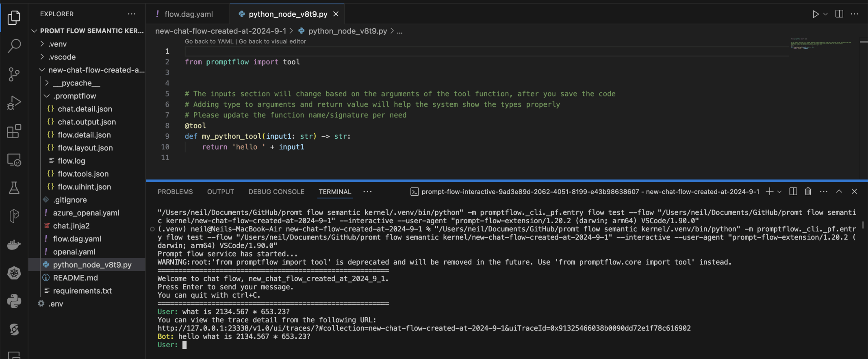This screenshot has height=359, width=868.
Task: Open the Extensions view
Action: click(x=14, y=131)
